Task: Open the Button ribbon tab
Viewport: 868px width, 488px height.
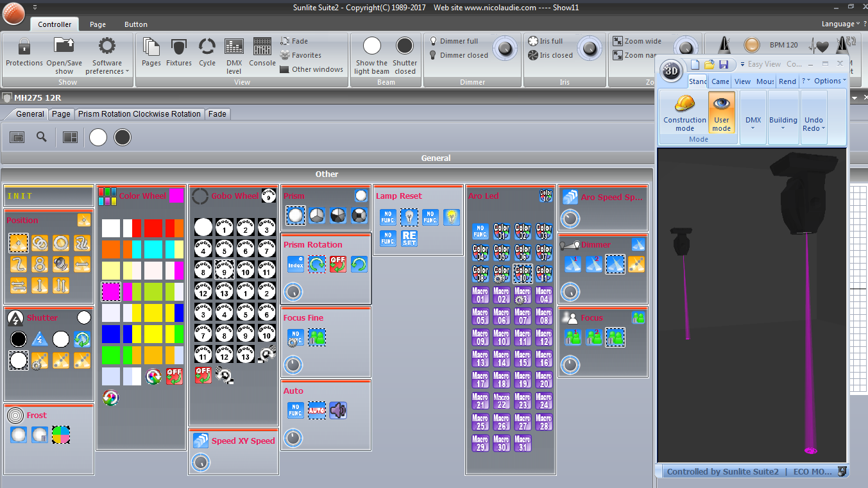Action: [136, 24]
